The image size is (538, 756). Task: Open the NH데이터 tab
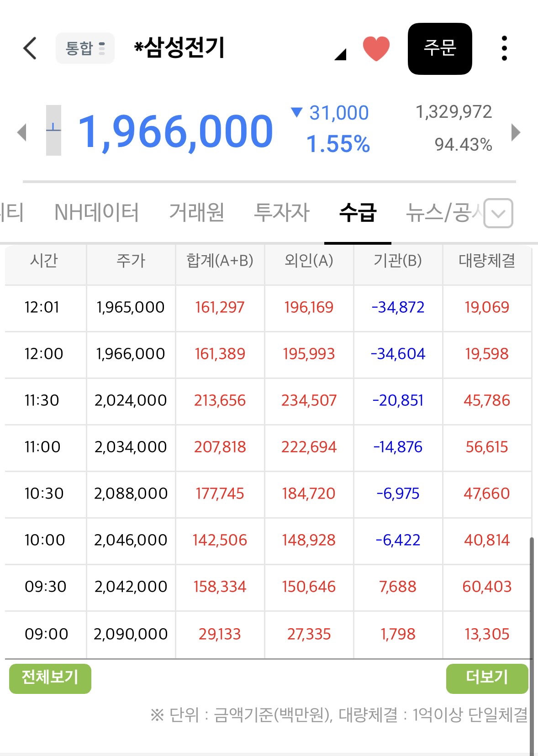coord(96,213)
